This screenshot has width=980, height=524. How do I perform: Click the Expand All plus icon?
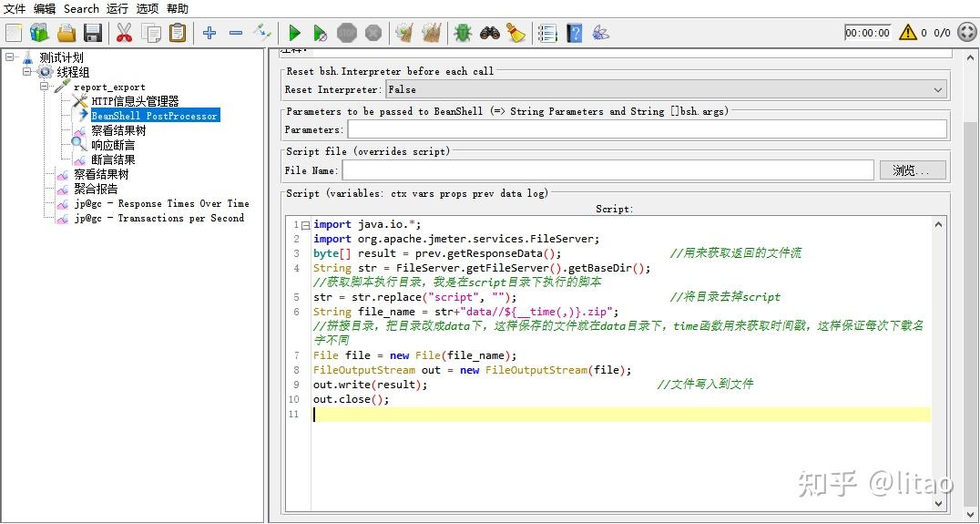[209, 33]
